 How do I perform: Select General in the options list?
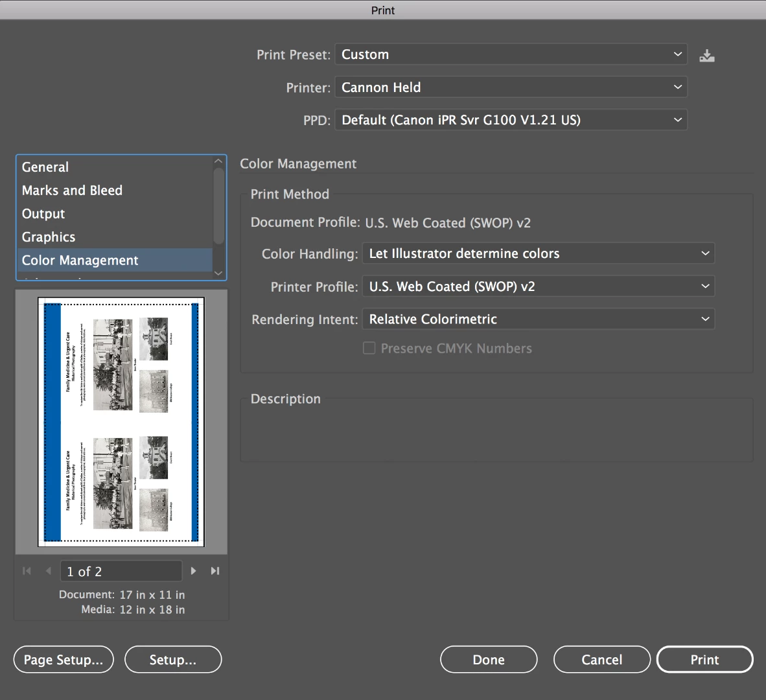[115, 167]
